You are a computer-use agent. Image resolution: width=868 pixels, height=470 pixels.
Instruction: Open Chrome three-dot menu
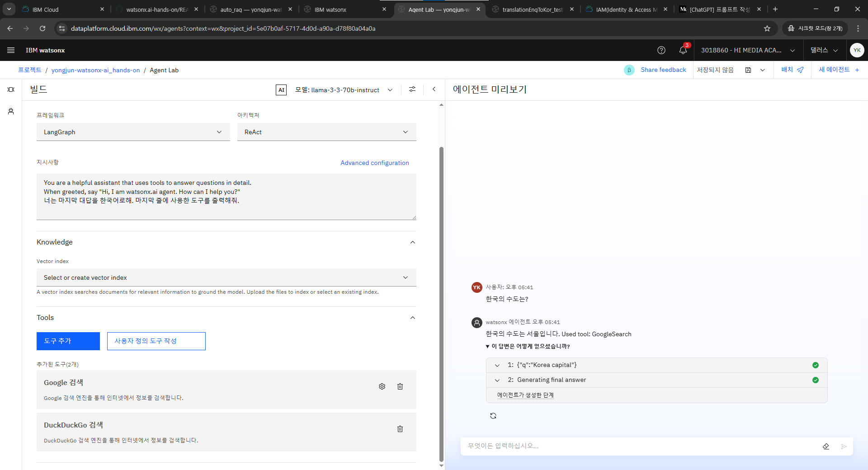coord(858,28)
